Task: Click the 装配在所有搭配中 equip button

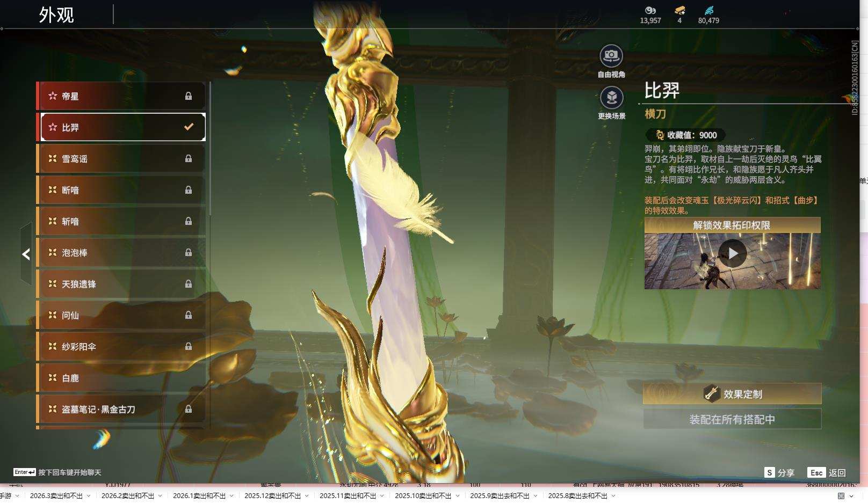Action: 732,419
